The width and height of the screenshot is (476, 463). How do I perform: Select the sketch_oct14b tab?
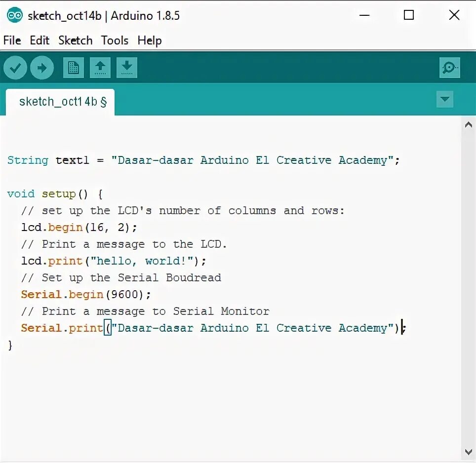pos(60,102)
